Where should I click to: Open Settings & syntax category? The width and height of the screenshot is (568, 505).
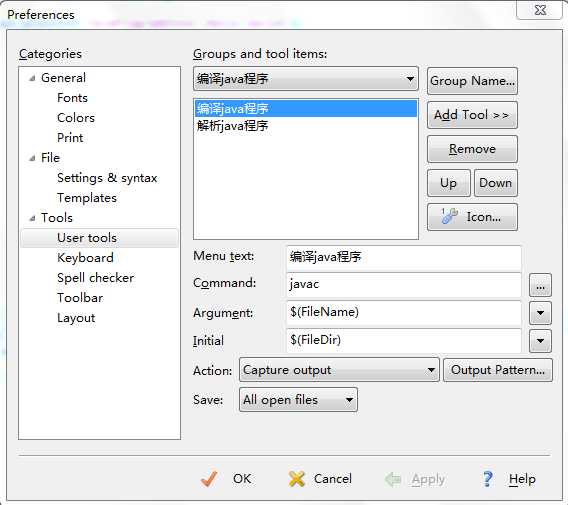point(107,178)
